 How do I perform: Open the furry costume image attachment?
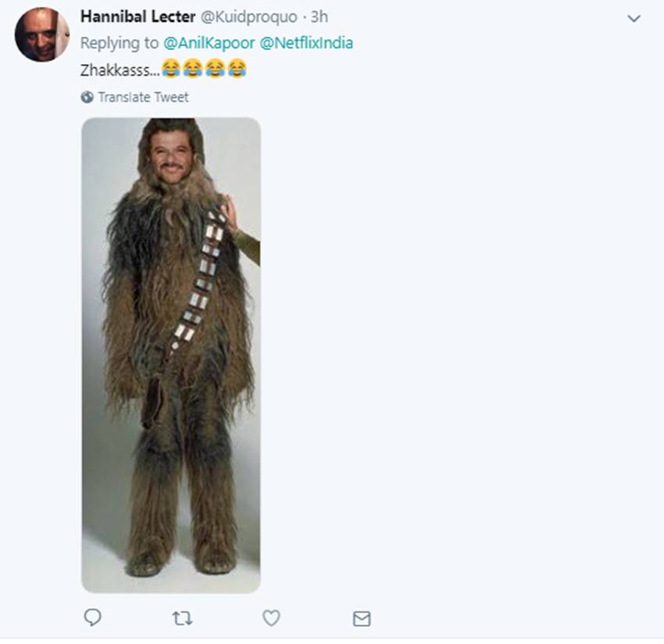(x=171, y=355)
